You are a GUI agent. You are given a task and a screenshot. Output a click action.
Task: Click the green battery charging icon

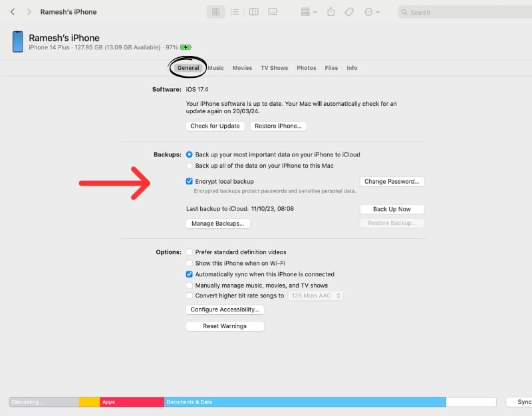pos(186,47)
